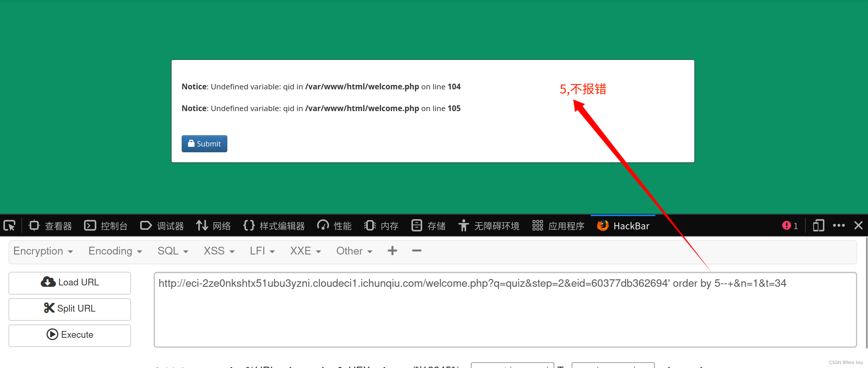The width and height of the screenshot is (868, 368).
Task: Expand the XSS dropdown menu
Action: tap(219, 251)
